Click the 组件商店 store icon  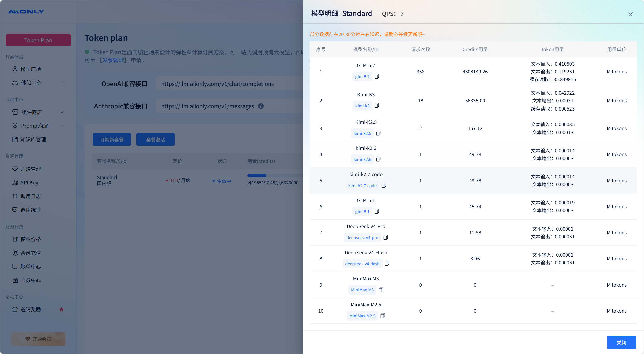click(15, 112)
